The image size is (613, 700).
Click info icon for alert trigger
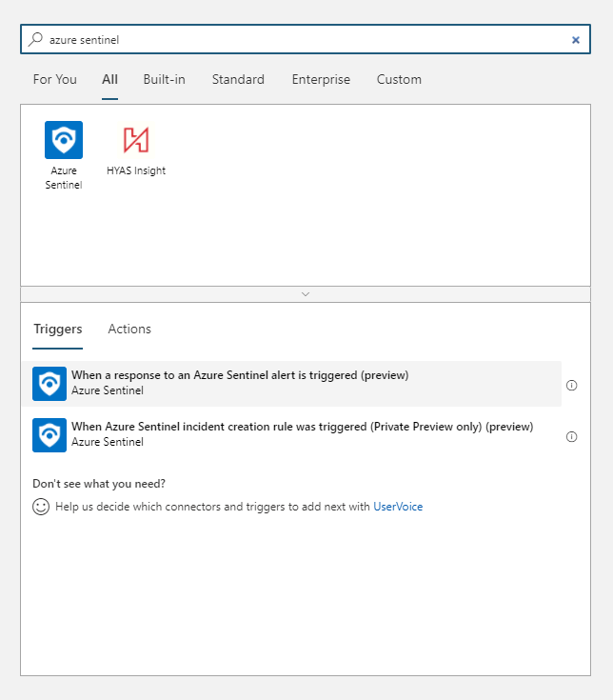[x=572, y=385]
